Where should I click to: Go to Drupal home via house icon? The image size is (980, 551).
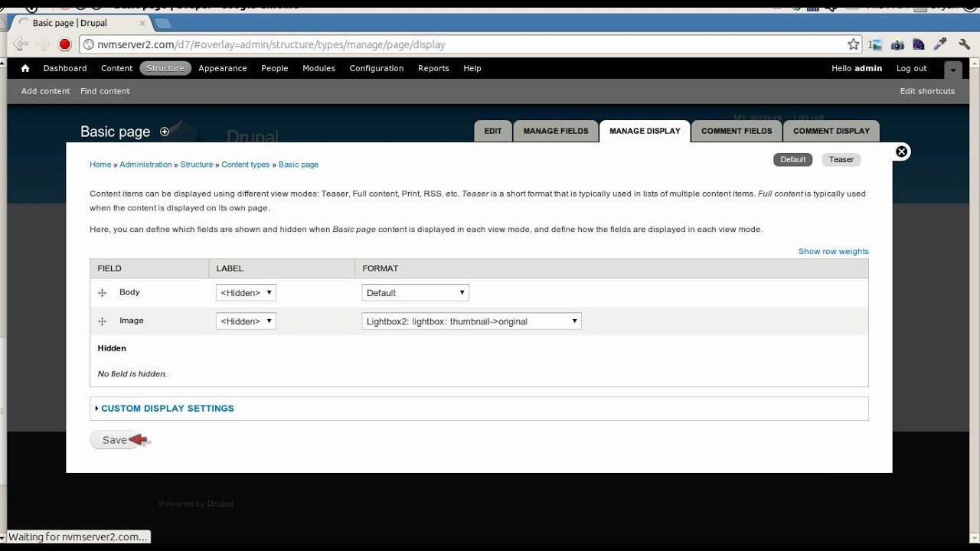coord(25,68)
